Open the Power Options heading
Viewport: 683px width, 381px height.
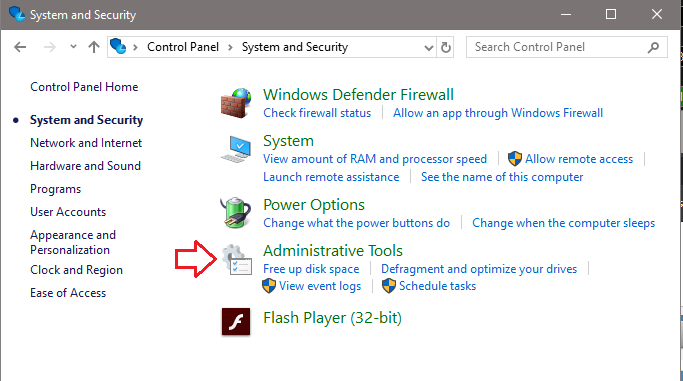(x=314, y=205)
